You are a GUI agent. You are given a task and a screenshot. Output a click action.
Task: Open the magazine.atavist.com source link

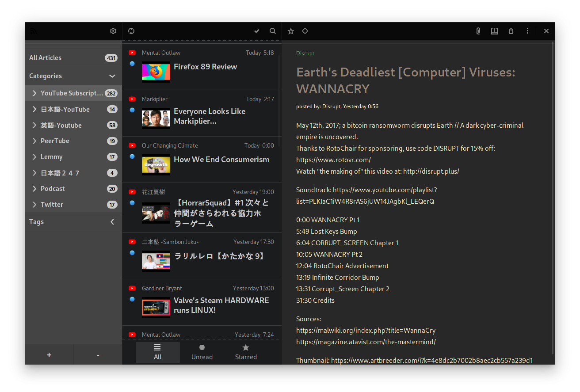[366, 342]
